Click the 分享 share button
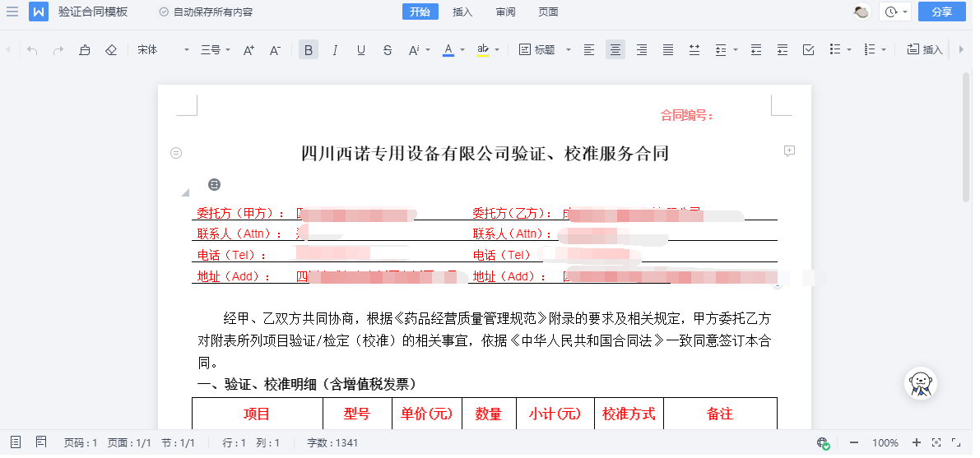 pyautogui.click(x=942, y=12)
